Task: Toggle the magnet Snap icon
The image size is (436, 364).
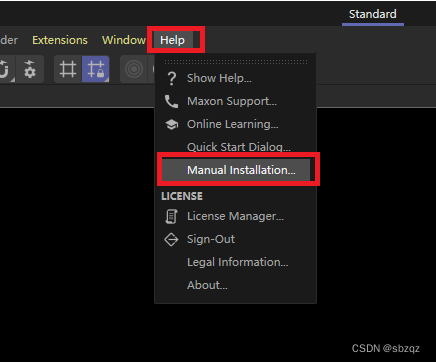Action: [x=5, y=69]
